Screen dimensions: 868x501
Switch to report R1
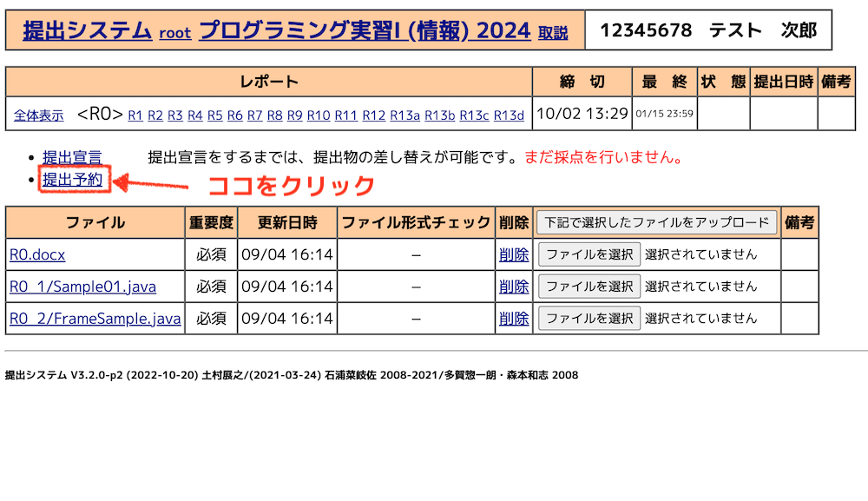click(135, 115)
